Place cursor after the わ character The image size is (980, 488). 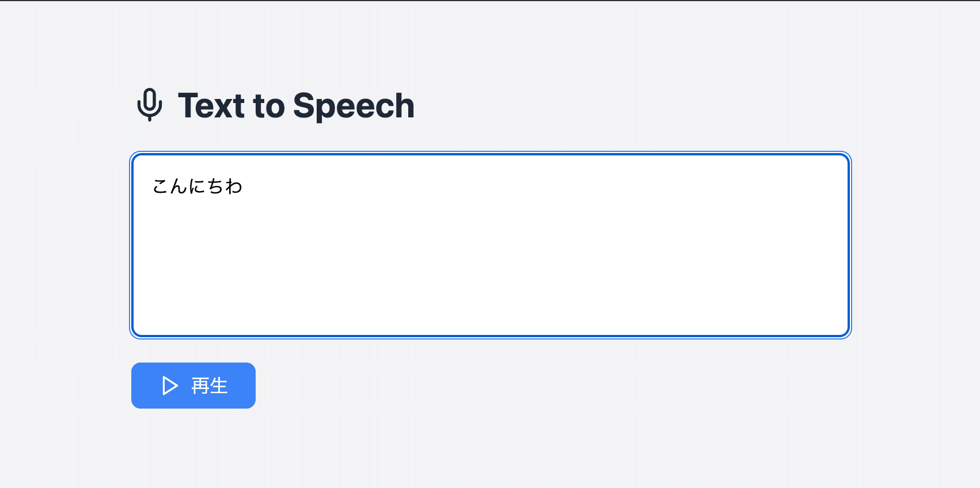coord(244,186)
